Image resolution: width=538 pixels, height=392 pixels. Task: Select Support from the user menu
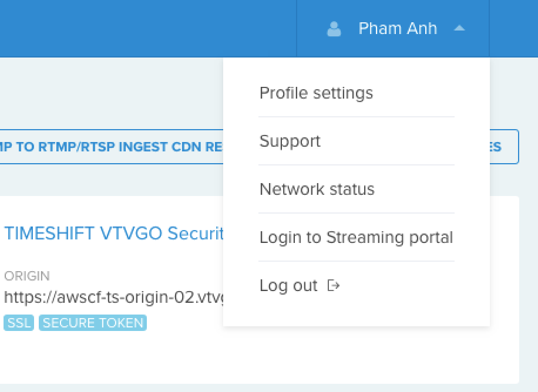coord(290,141)
